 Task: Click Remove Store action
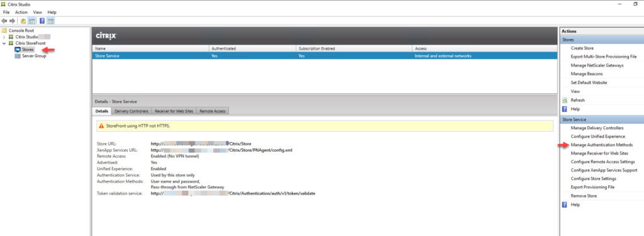(584, 196)
